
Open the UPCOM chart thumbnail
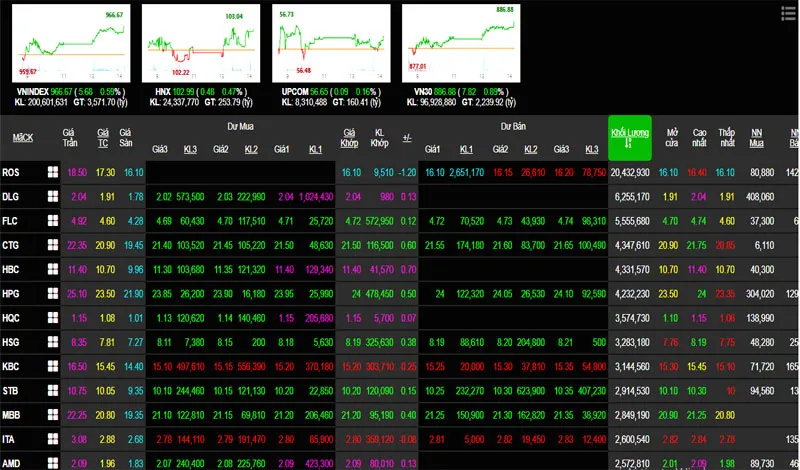click(331, 43)
